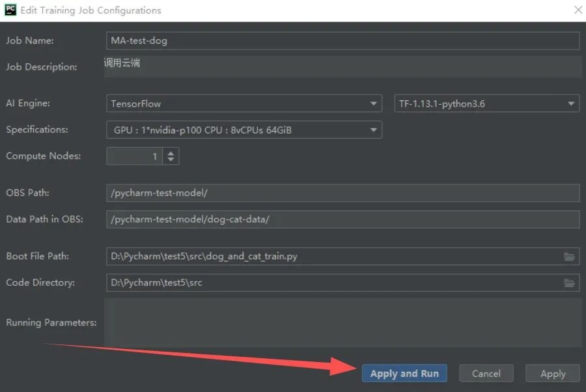This screenshot has width=586, height=392.
Task: Click the Job Name label
Action: pos(30,40)
